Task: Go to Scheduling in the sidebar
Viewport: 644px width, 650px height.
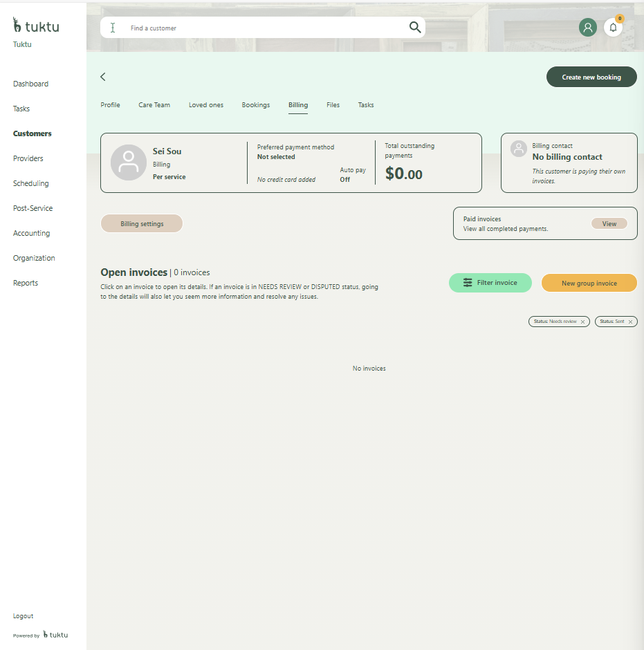Action: tap(30, 183)
